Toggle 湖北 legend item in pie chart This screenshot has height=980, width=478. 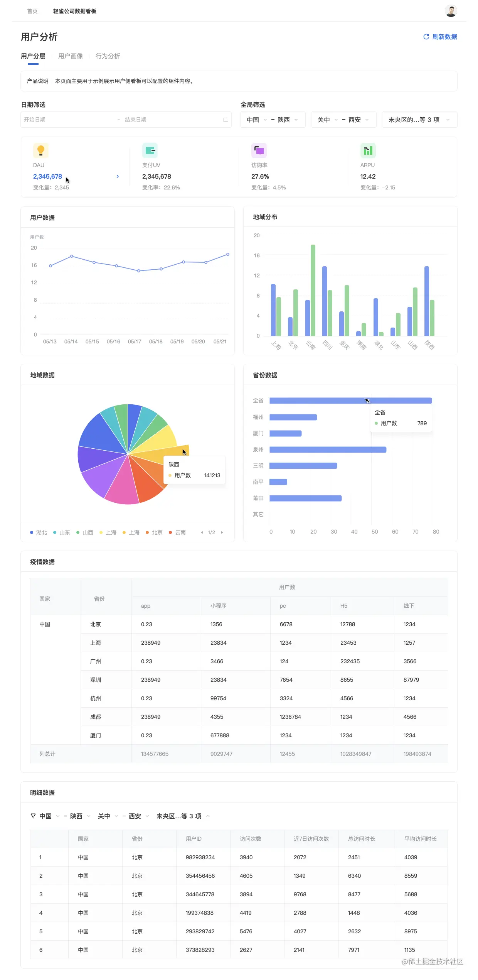[39, 532]
